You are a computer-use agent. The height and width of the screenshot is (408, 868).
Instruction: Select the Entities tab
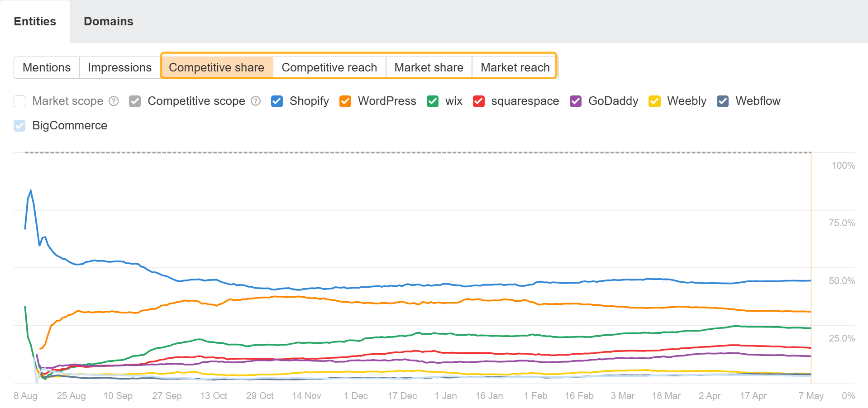(x=35, y=21)
